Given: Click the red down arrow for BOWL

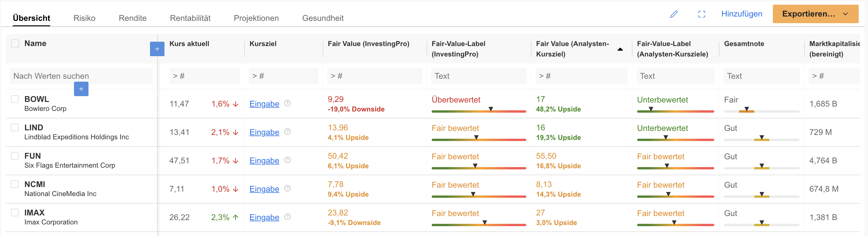Looking at the screenshot, I should pos(236,104).
